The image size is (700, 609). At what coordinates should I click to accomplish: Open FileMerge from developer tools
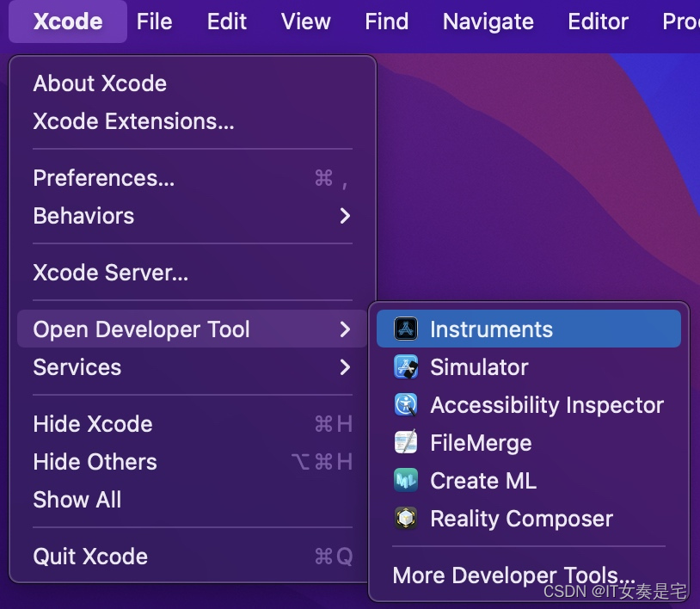coord(529,443)
